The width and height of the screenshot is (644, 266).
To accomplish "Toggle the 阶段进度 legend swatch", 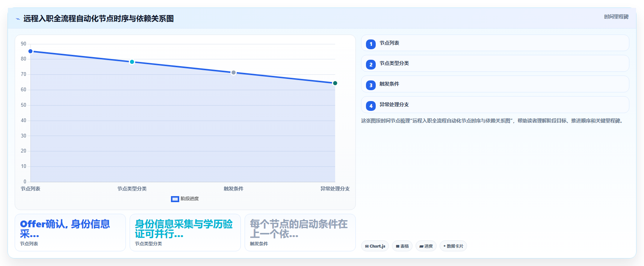I will click(175, 199).
